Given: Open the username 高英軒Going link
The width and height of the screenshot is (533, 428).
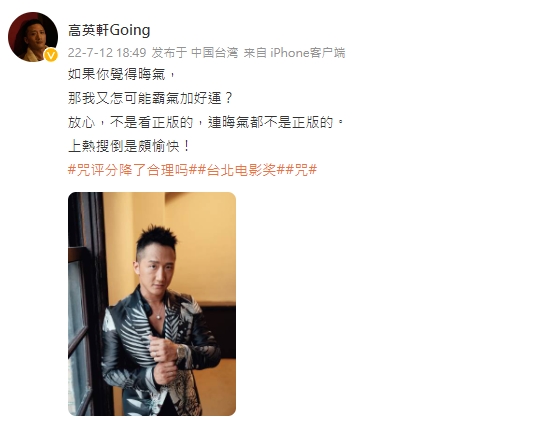Looking at the screenshot, I should click(x=109, y=30).
